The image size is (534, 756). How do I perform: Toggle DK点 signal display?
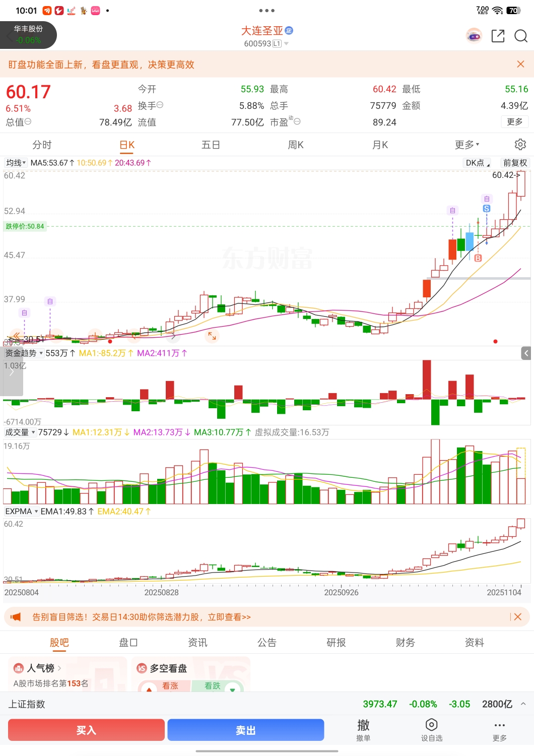(x=477, y=163)
